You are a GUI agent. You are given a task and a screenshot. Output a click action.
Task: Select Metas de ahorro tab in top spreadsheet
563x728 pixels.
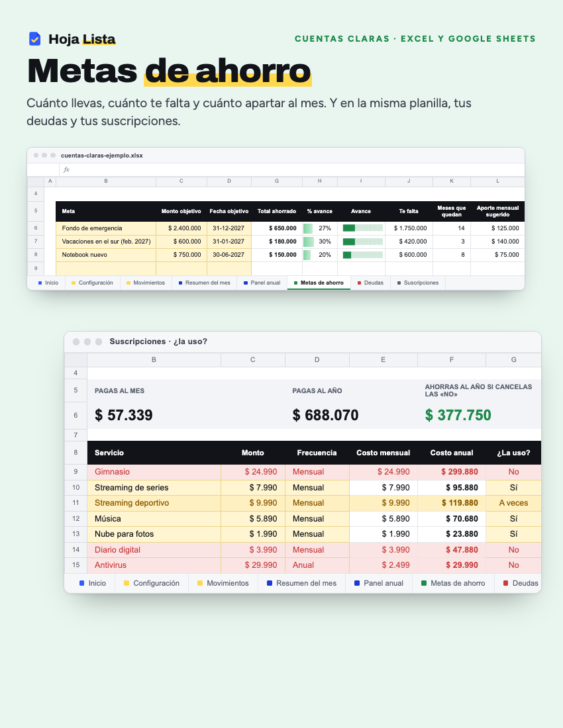[x=319, y=283]
